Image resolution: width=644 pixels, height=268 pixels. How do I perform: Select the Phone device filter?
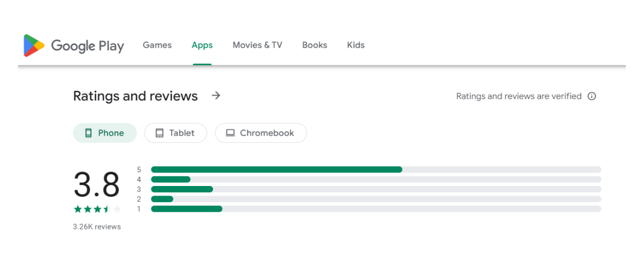[105, 133]
